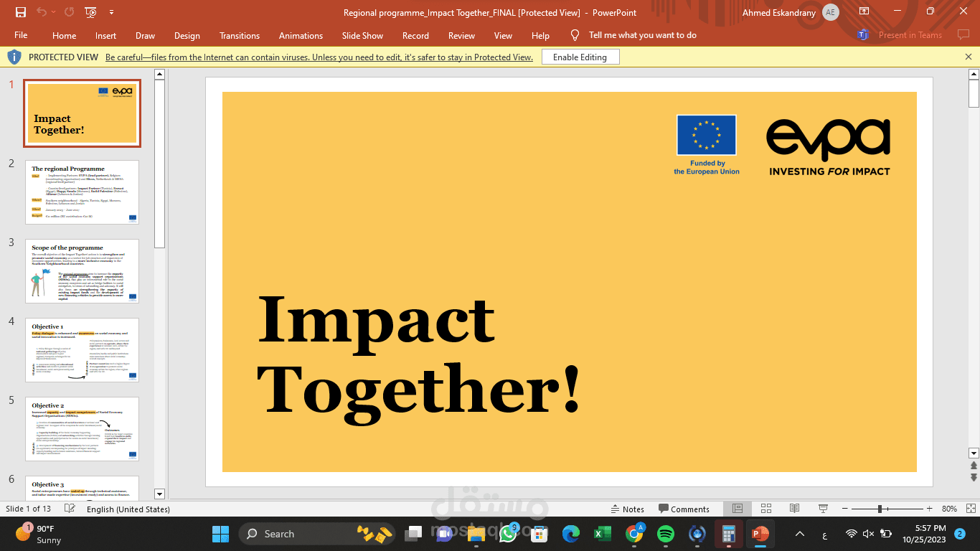Click English (United States) language indicator
This screenshot has width=980, height=551.
click(128, 509)
